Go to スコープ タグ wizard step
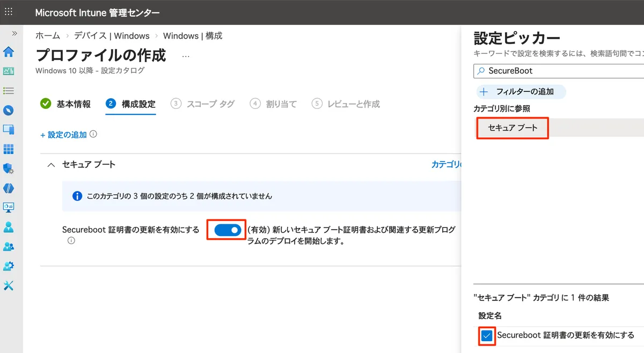The height and width of the screenshot is (353, 644). [203, 104]
